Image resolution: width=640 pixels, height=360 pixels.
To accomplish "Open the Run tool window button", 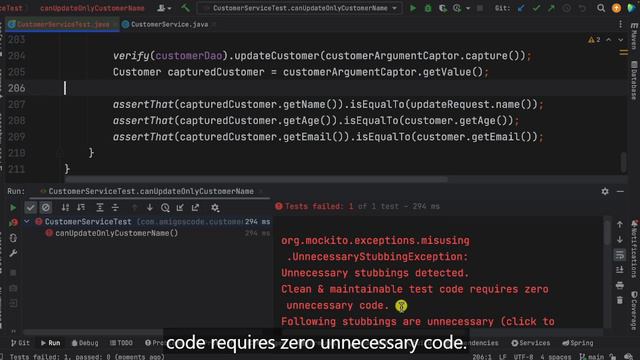I will pos(50,343).
